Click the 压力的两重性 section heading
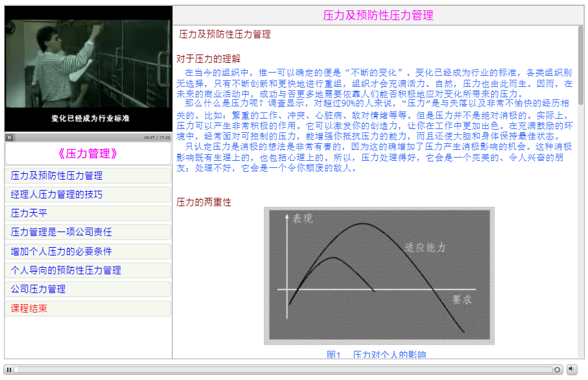The width and height of the screenshot is (588, 380). [x=204, y=202]
